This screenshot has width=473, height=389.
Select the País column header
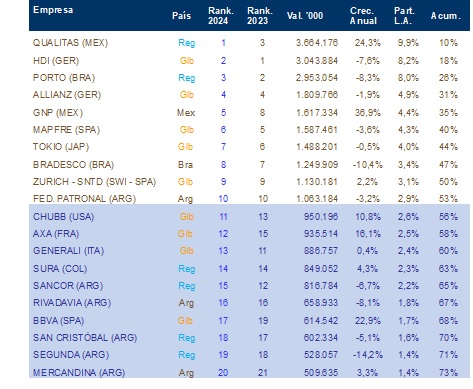[181, 16]
